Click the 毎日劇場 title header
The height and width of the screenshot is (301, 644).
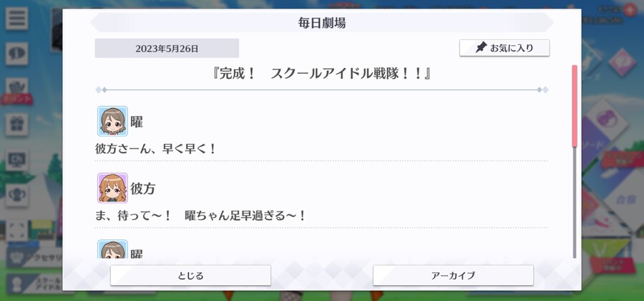click(x=322, y=23)
